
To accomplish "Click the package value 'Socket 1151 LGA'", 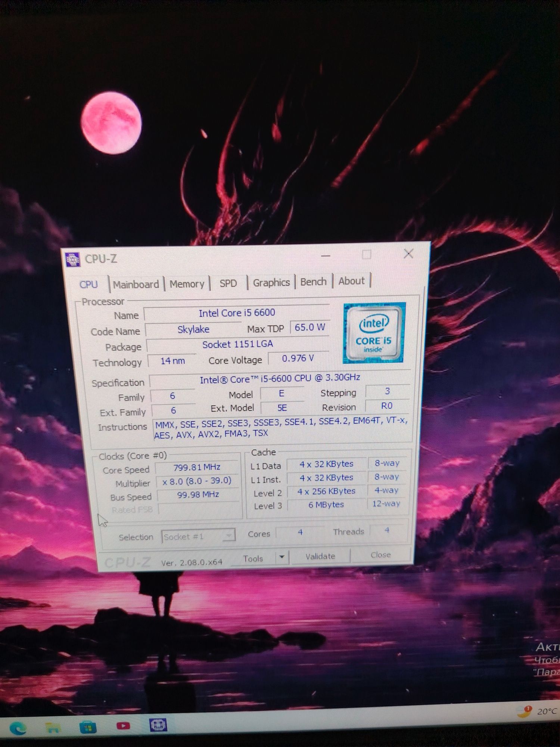I will point(237,344).
